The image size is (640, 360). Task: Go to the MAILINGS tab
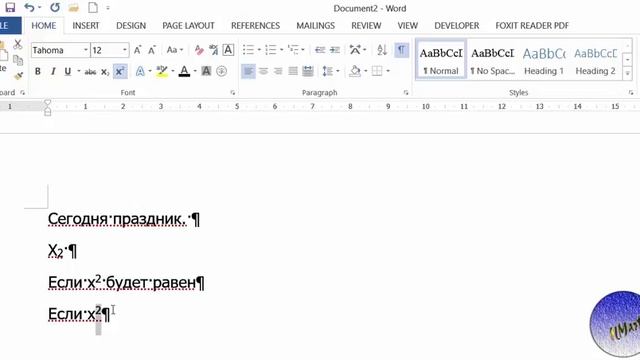tap(316, 26)
